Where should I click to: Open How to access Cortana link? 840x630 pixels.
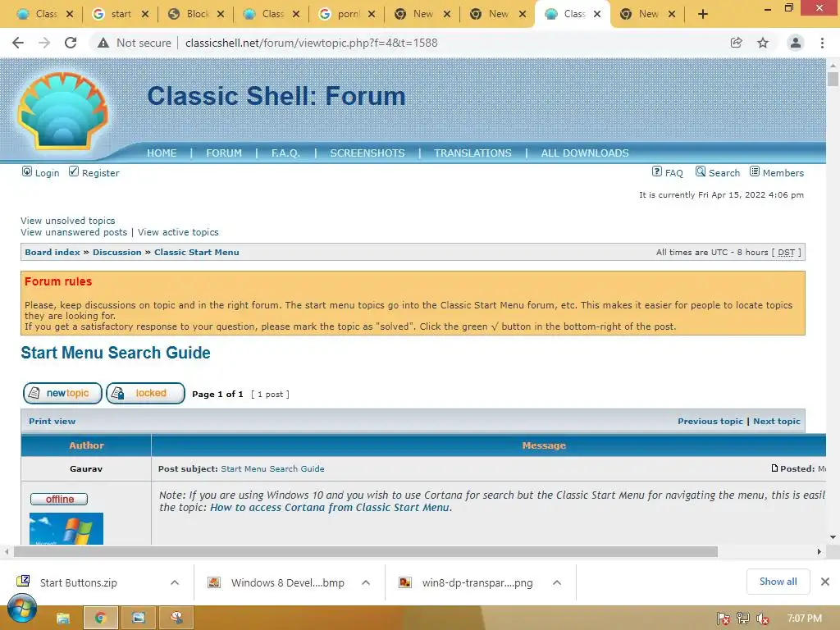(x=330, y=507)
